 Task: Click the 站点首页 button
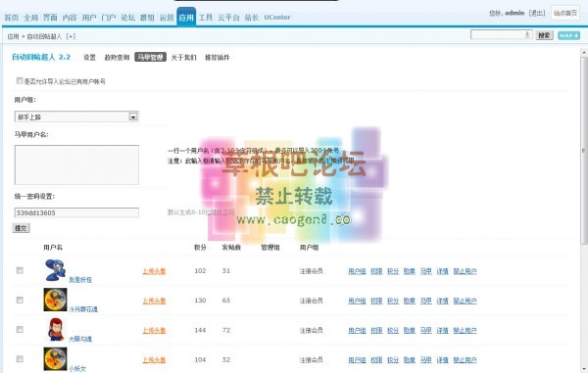coord(565,13)
